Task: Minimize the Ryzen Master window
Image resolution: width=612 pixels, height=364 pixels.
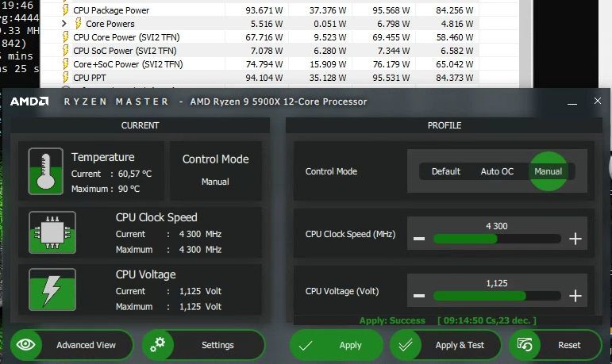Action: 572,104
